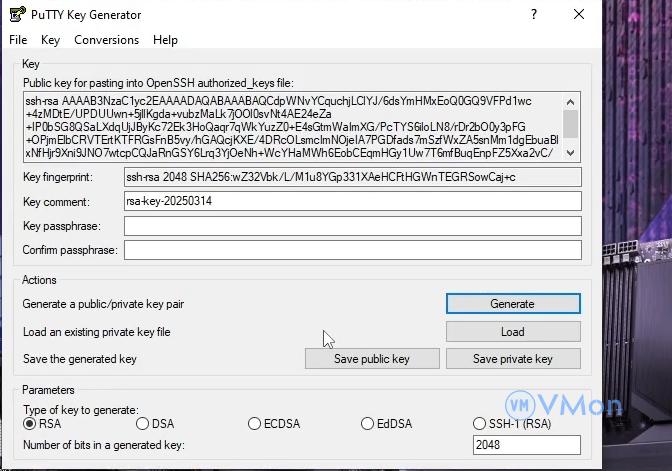Click the number of bits field
This screenshot has height=471, width=672.
pyautogui.click(x=526, y=445)
